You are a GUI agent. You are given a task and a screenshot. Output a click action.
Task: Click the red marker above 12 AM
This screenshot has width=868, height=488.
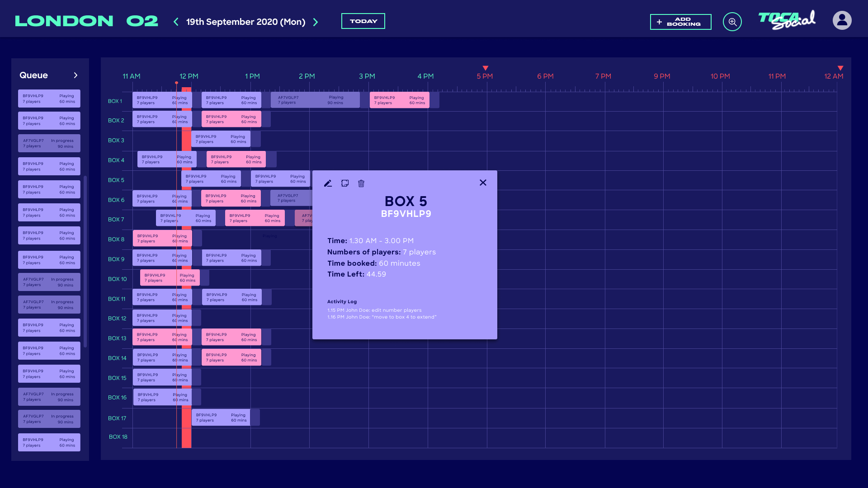[x=840, y=68]
